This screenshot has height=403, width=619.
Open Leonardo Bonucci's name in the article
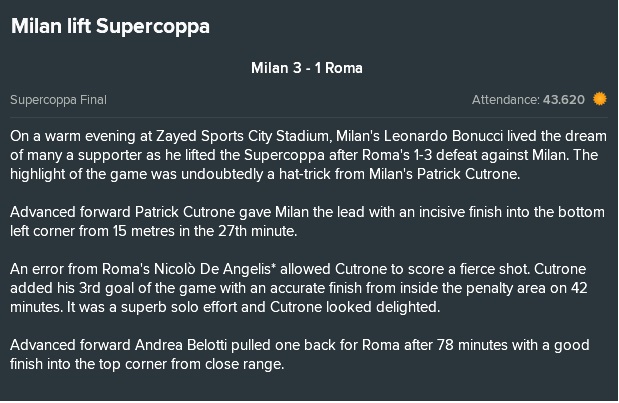(443, 136)
